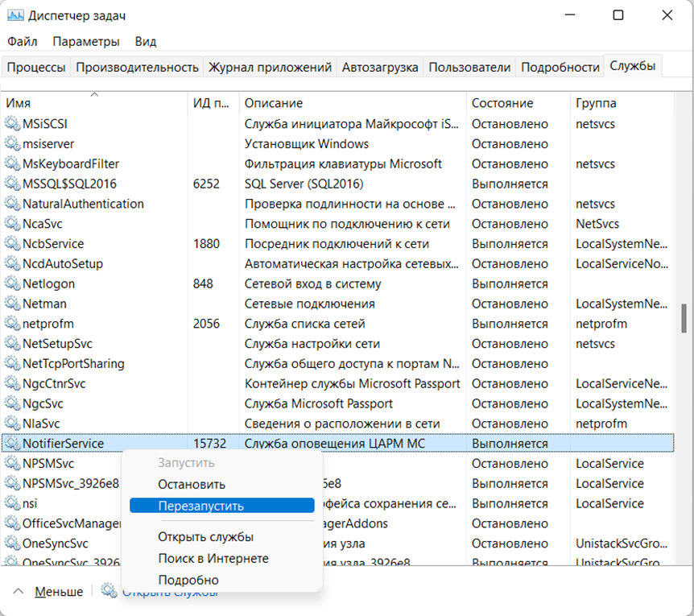Click the MSiSCSI service gear icon

coord(12,123)
